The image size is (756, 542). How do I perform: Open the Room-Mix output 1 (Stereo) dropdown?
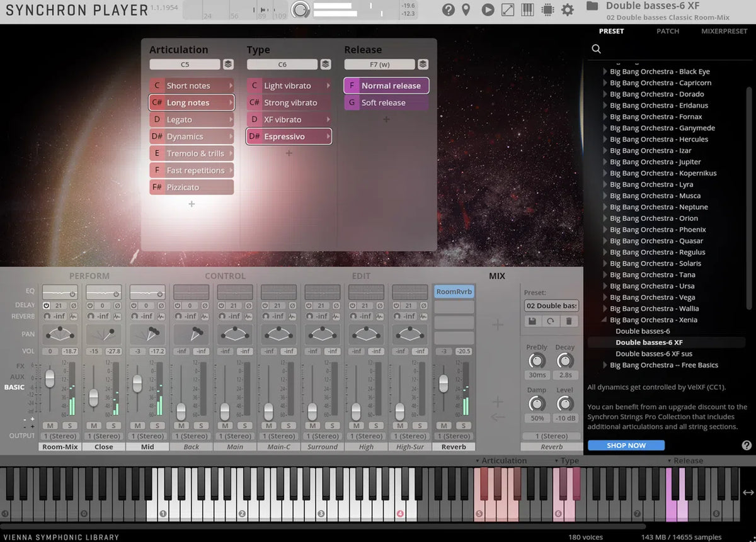point(60,436)
